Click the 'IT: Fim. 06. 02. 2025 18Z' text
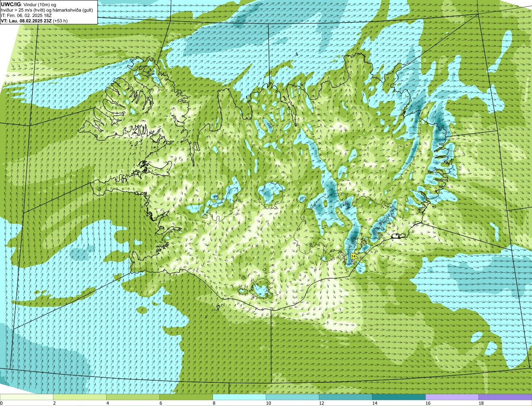 tap(26, 15)
